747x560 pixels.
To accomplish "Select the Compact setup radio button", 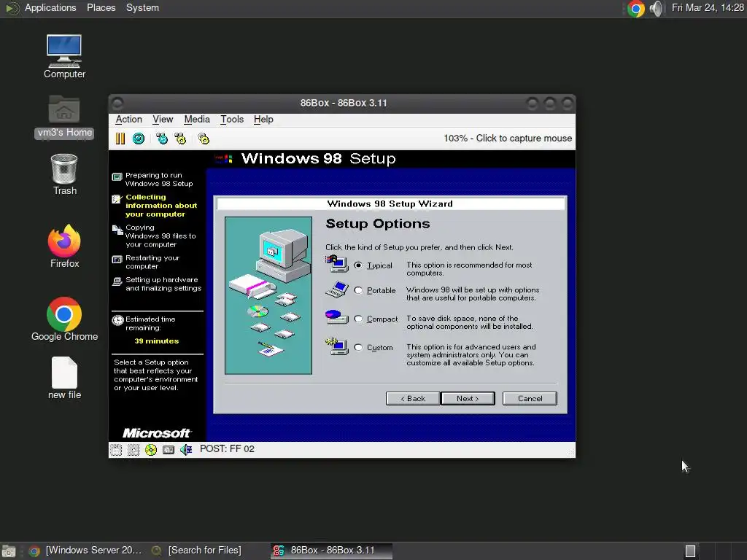I will tap(358, 319).
